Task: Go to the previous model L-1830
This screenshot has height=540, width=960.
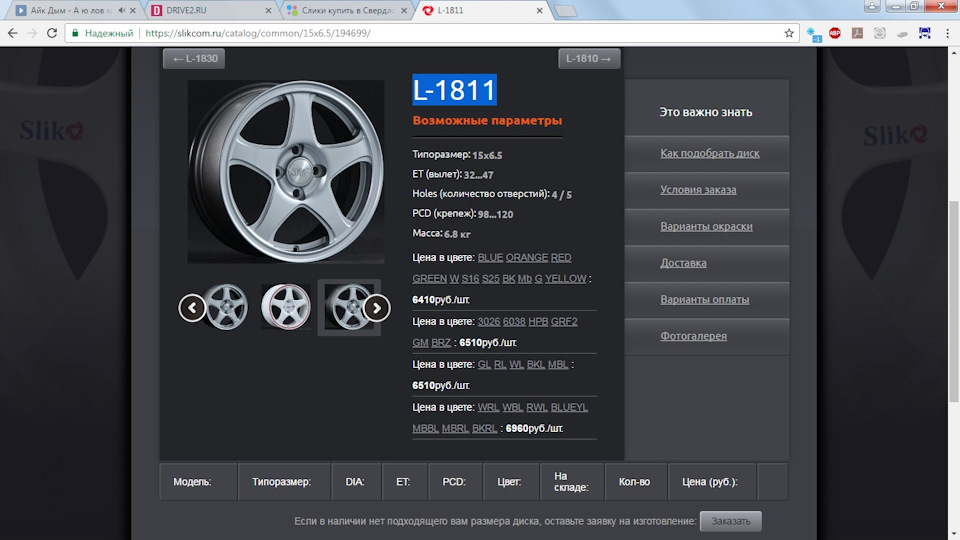Action: click(x=194, y=59)
